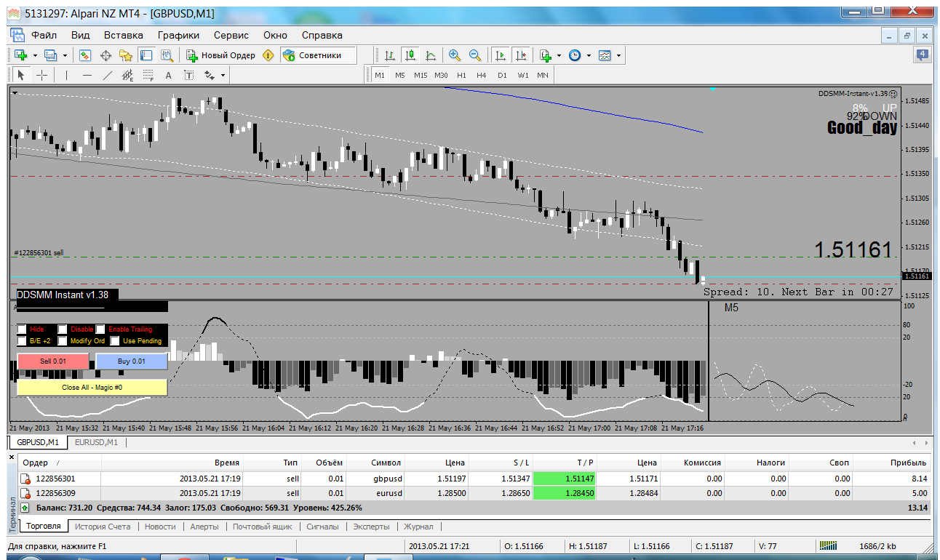Switch chart to bar chart icon
The image size is (940, 560).
tap(390, 55)
